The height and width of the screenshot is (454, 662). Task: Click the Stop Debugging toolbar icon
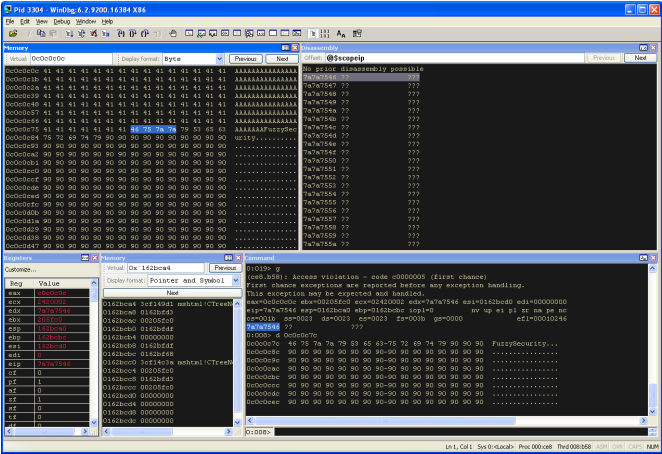click(x=92, y=33)
